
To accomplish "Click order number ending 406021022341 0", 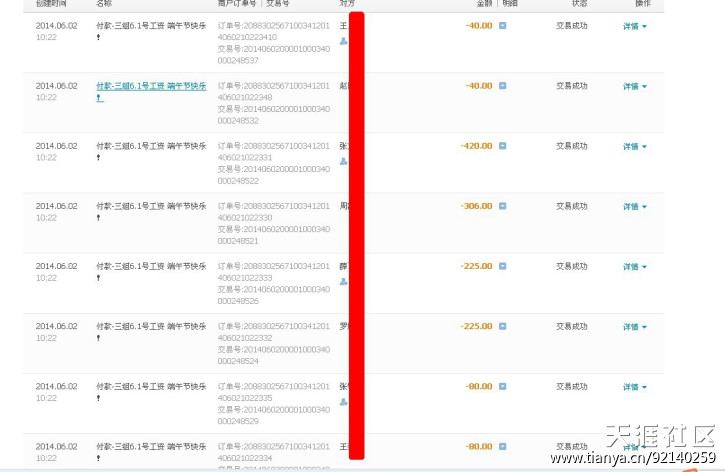I will 274,31.
